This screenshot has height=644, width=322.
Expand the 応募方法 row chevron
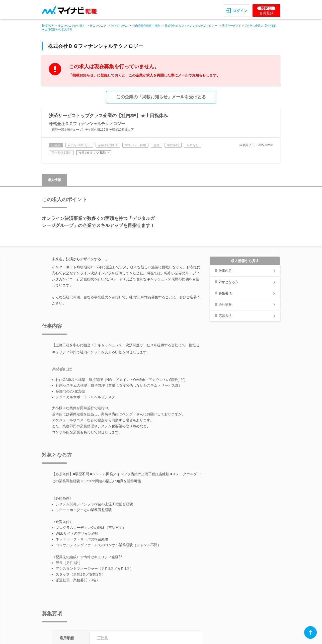(274, 316)
